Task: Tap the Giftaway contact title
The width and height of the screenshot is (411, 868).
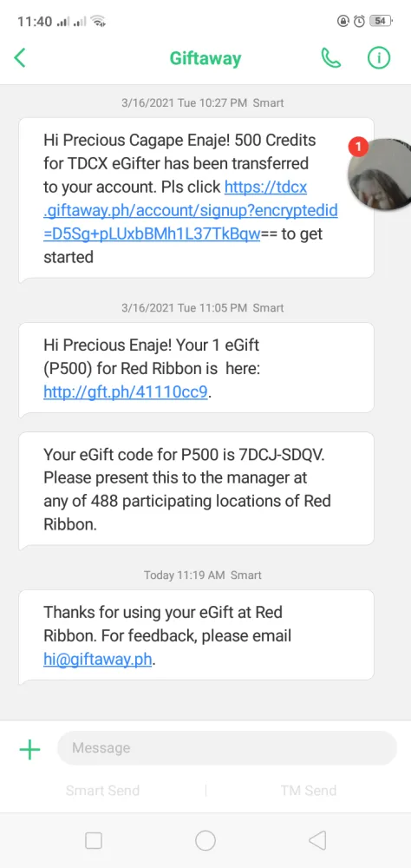Action: coord(205,58)
